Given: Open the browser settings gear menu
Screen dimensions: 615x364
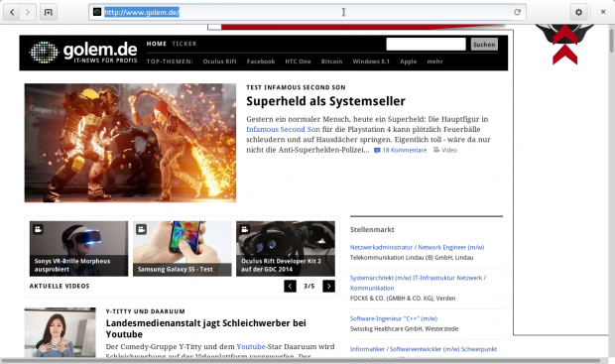Looking at the screenshot, I should click(x=578, y=12).
